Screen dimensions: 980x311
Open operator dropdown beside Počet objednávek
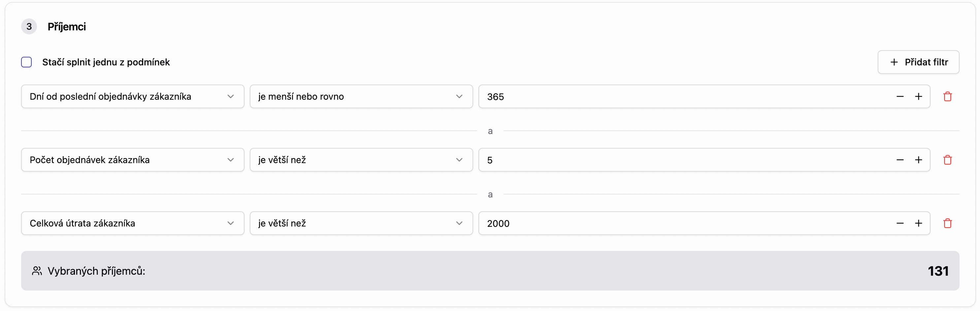pos(361,160)
